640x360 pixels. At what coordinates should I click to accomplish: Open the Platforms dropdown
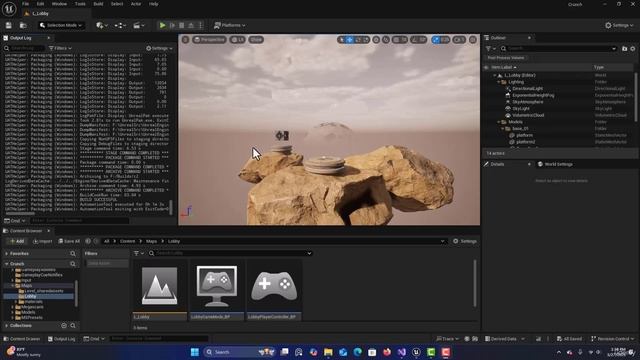(x=230, y=25)
